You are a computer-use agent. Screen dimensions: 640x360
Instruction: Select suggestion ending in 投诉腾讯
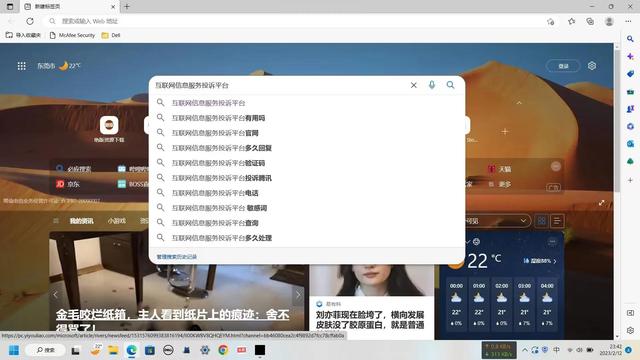(x=307, y=178)
